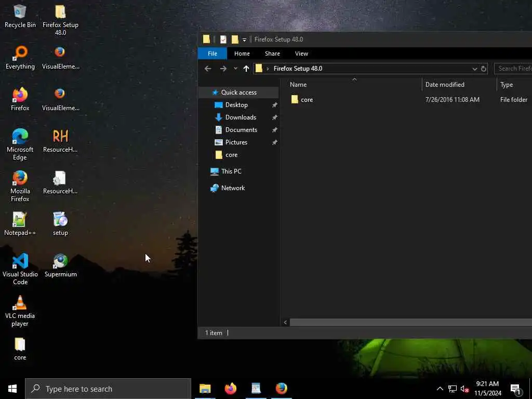This screenshot has height=399, width=532.
Task: Click the Properties icon in Explorer title bar
Action: click(x=223, y=39)
